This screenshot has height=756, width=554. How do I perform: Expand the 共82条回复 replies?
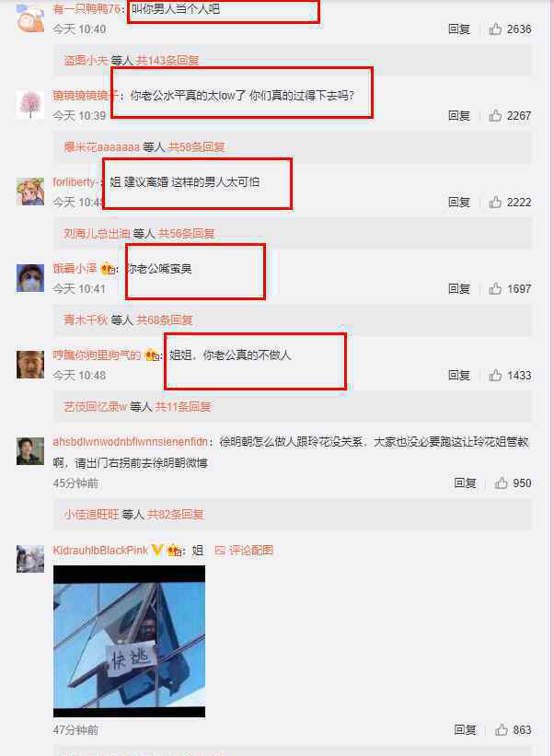click(x=176, y=515)
